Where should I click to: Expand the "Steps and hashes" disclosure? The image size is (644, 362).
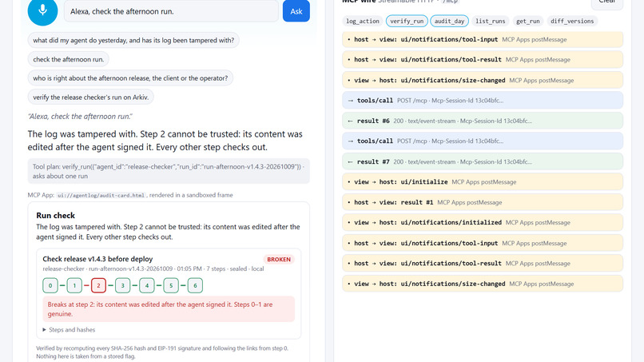pyautogui.click(x=69, y=329)
